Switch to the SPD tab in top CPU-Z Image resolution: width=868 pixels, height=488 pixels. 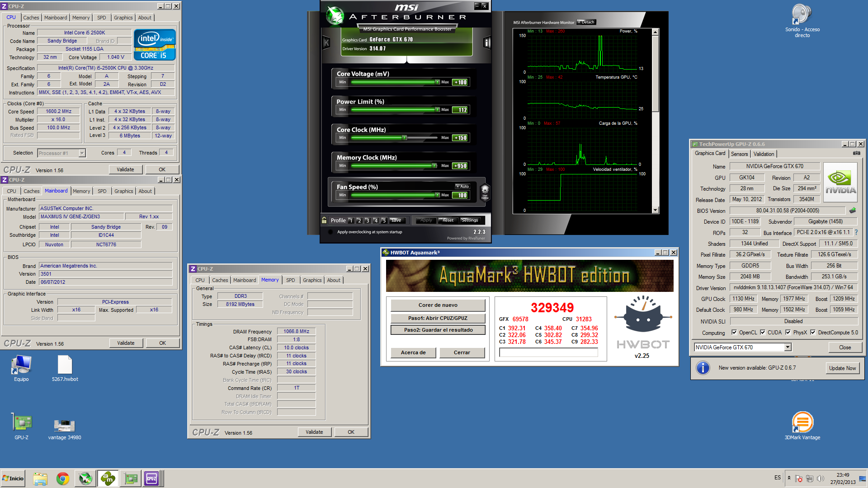[x=102, y=18]
